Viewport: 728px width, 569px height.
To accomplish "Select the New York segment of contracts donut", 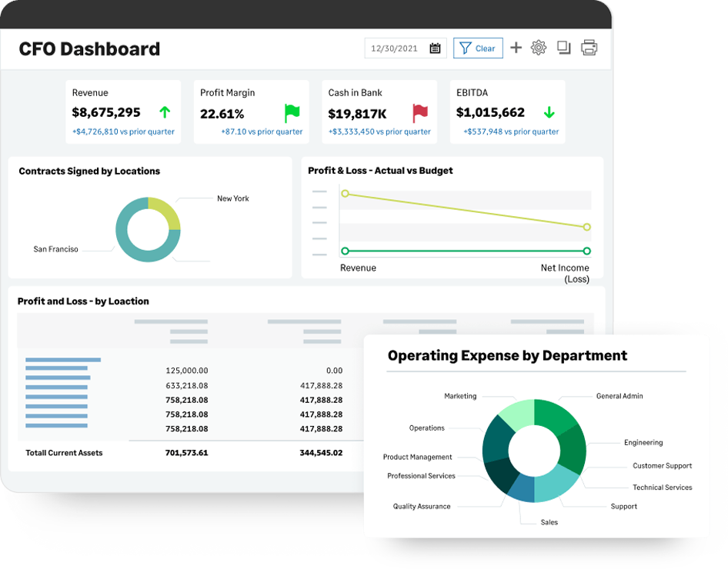I will (x=167, y=211).
